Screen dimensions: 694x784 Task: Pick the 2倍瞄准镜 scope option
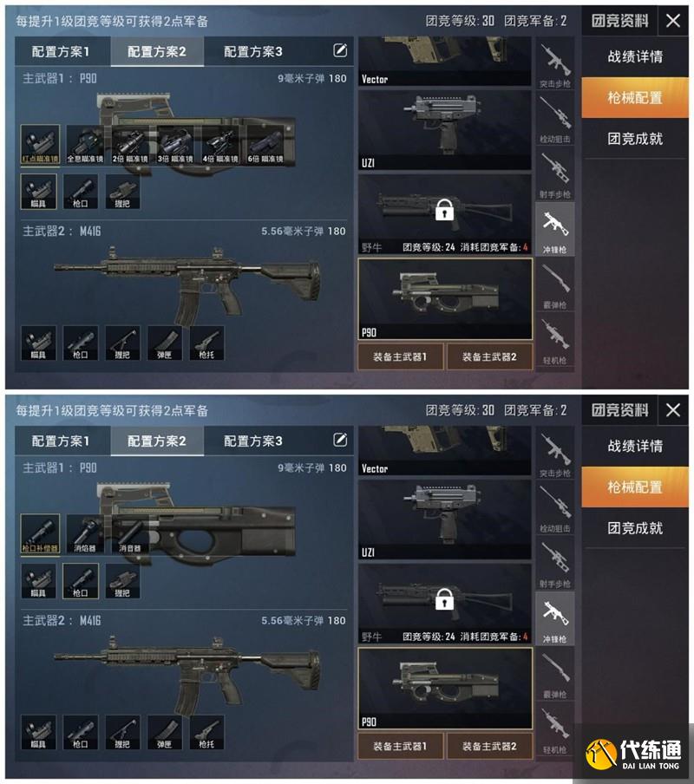point(130,145)
